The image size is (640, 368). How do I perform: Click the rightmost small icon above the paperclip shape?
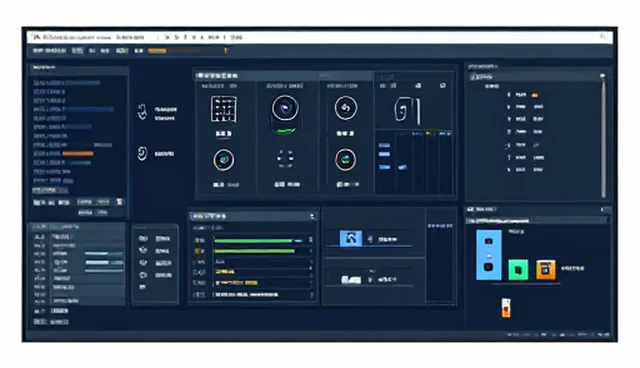[x=443, y=86]
